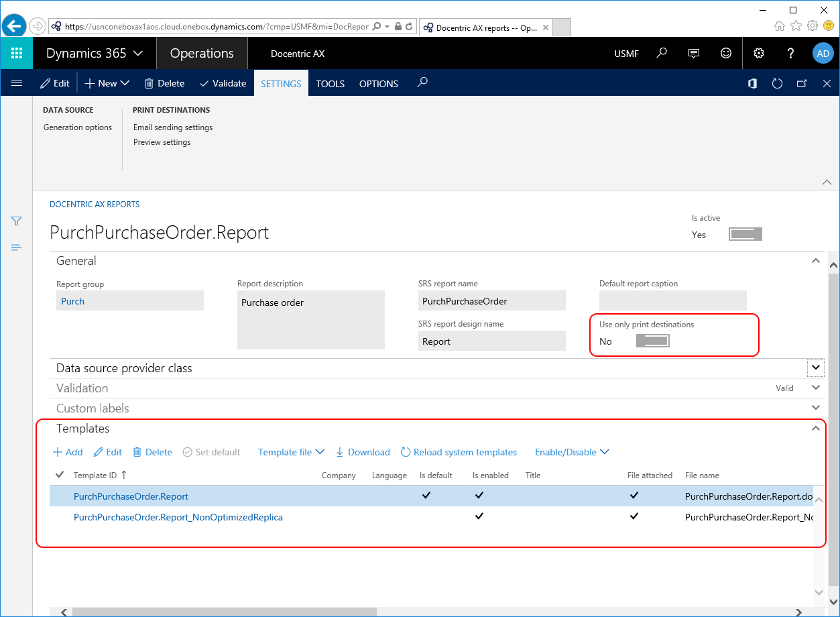Viewport: 840px width, 617px height.
Task: Open the Enable/Disable dropdown
Action: pyautogui.click(x=572, y=452)
